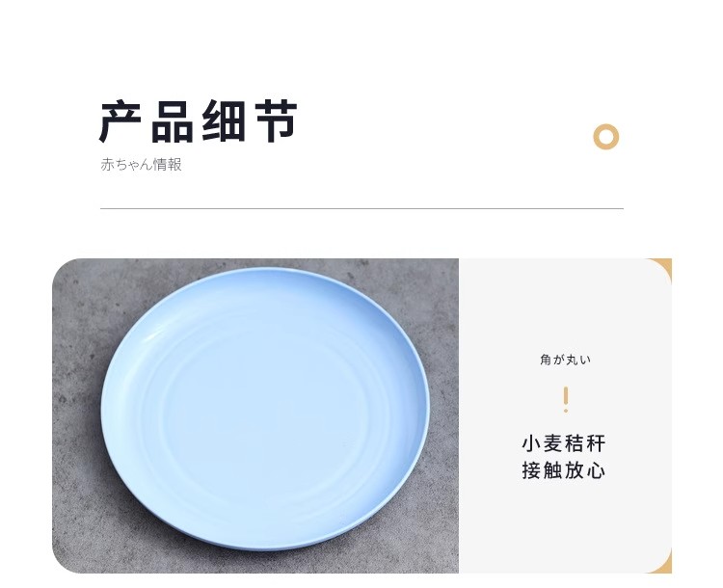Click the gold exclamation mark icon

tap(566, 399)
